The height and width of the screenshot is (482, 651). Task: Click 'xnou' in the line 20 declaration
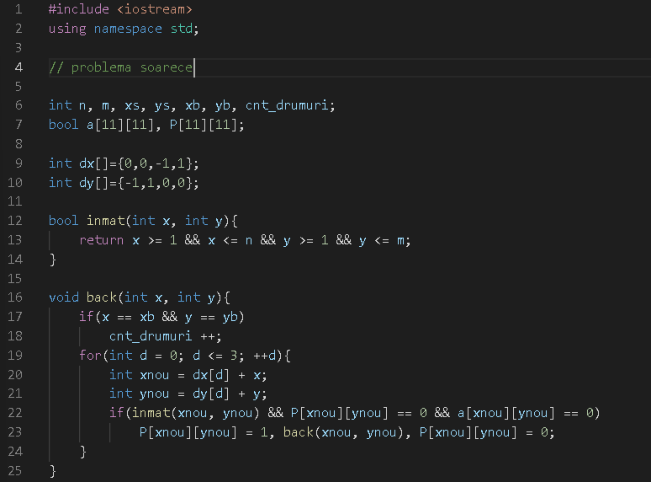point(152,375)
